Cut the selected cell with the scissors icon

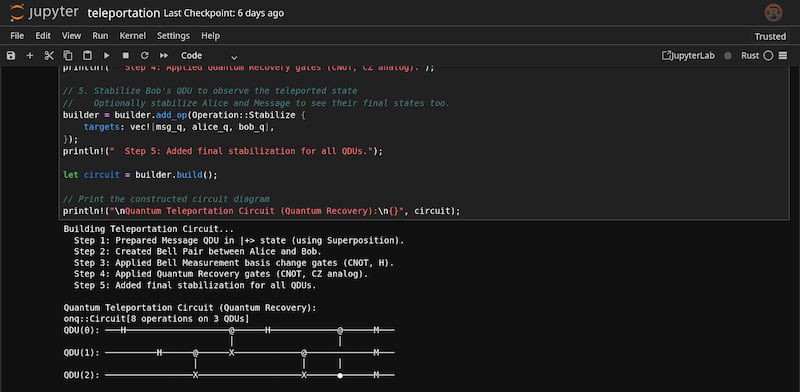49,56
